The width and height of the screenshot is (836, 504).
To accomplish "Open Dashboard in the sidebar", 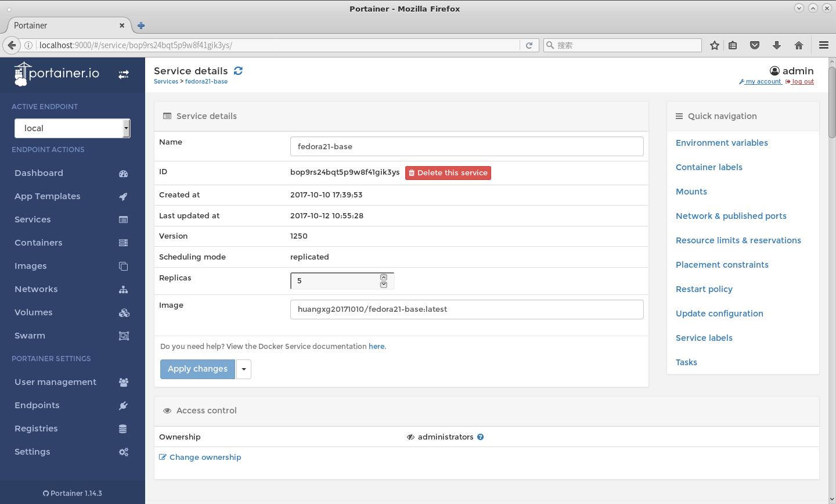I will coord(39,173).
